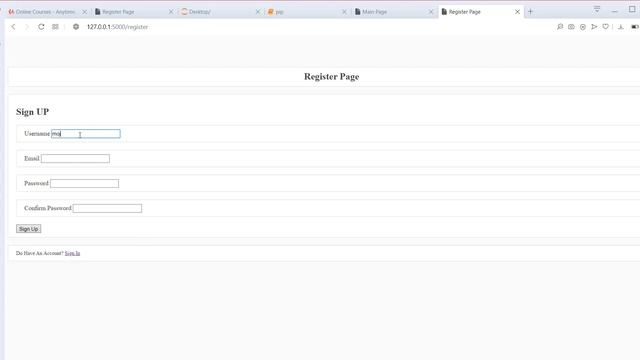Click the Confirm Password label
The height and width of the screenshot is (360, 640).
click(x=48, y=208)
